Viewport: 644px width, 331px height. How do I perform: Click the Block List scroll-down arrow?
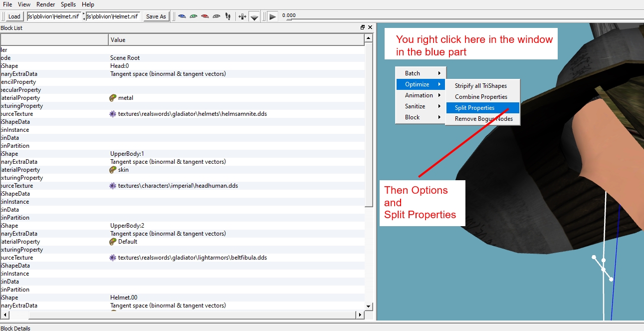tap(369, 306)
